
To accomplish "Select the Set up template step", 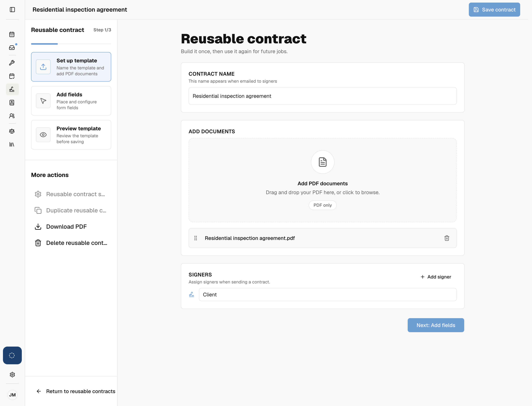I will [x=71, y=67].
